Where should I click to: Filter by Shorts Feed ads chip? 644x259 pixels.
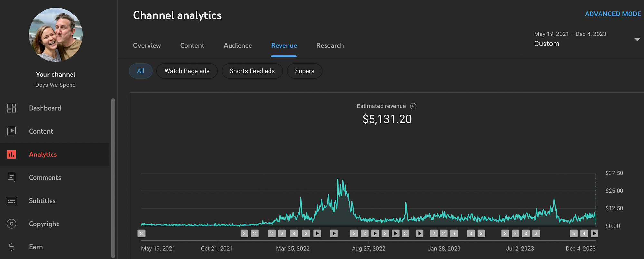point(252,71)
